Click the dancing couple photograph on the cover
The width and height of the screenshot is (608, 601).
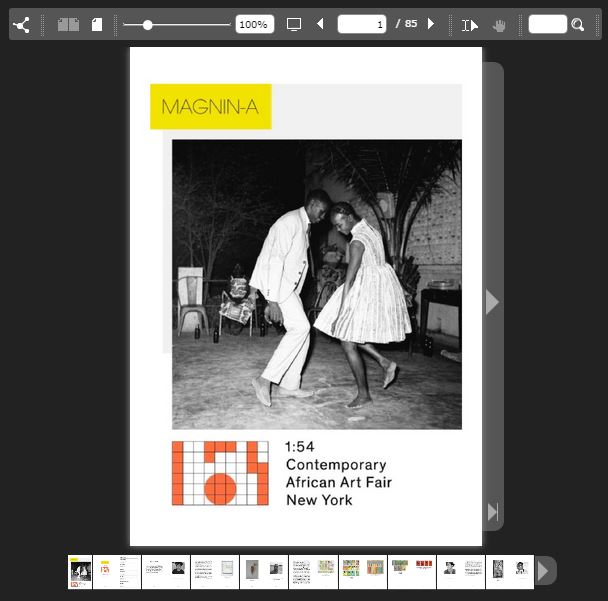point(317,285)
